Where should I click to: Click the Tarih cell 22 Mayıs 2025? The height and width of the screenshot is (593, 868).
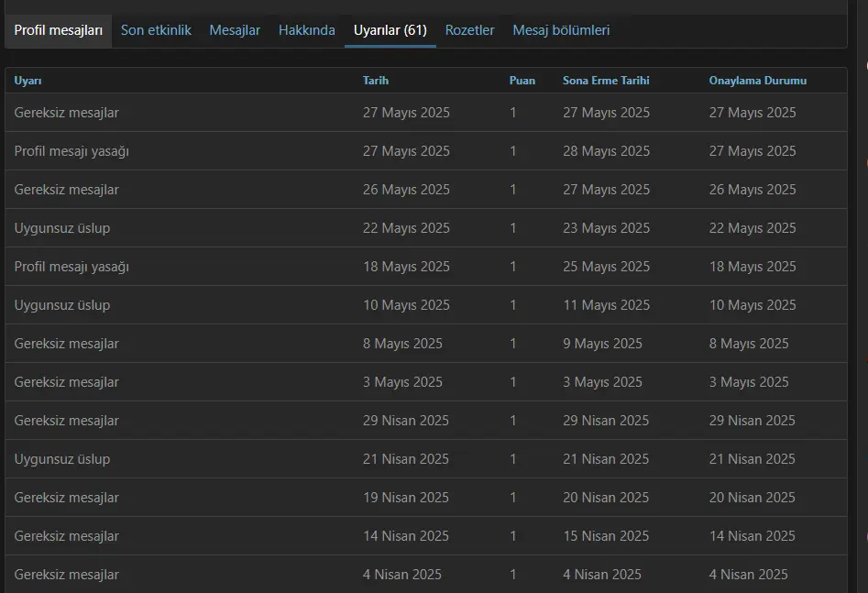[x=406, y=228]
